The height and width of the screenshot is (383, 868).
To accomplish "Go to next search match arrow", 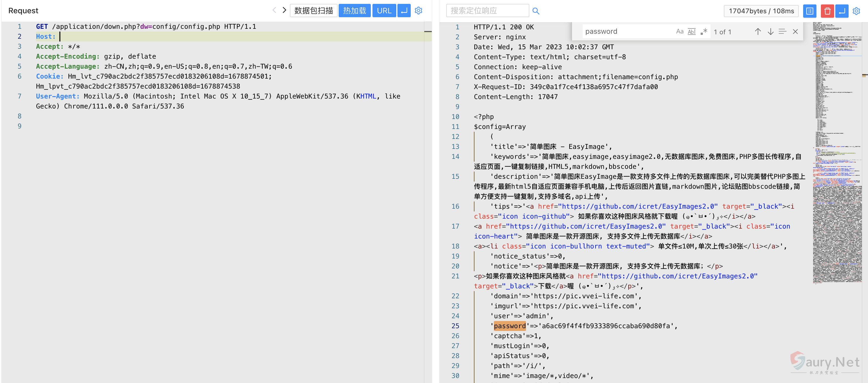I will (x=770, y=32).
